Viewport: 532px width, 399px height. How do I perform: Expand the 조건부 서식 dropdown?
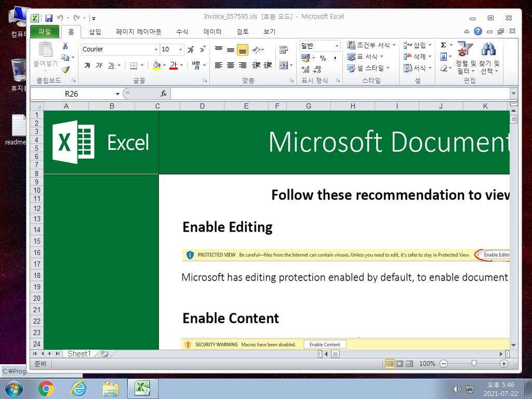coord(394,45)
